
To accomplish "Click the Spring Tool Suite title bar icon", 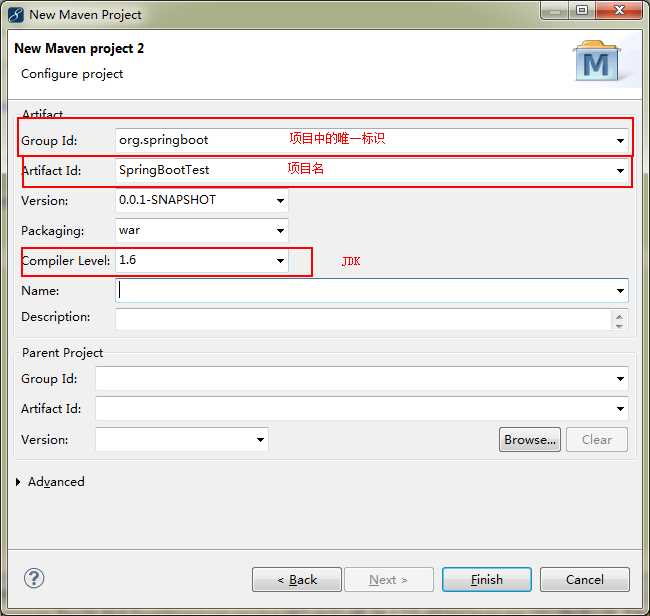I will 16,15.
